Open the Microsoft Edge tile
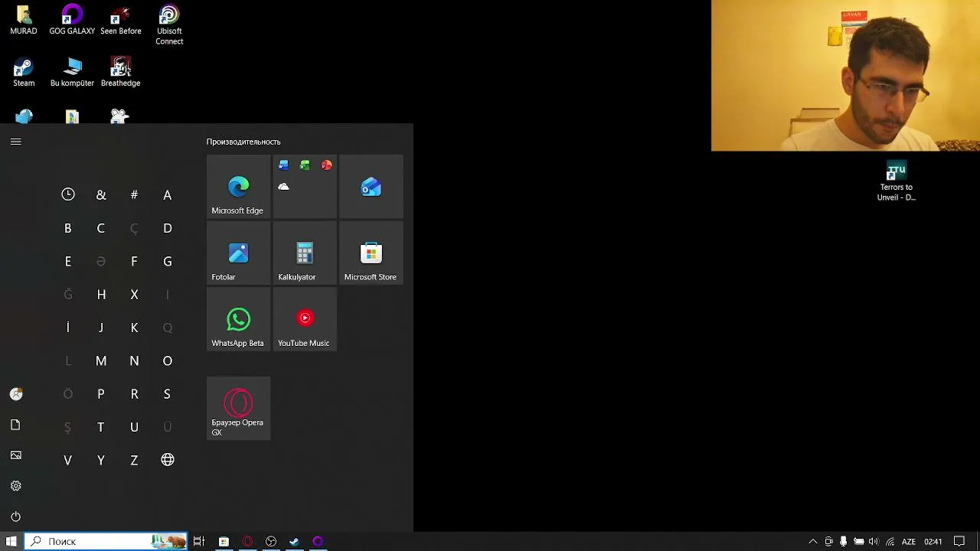 click(238, 187)
